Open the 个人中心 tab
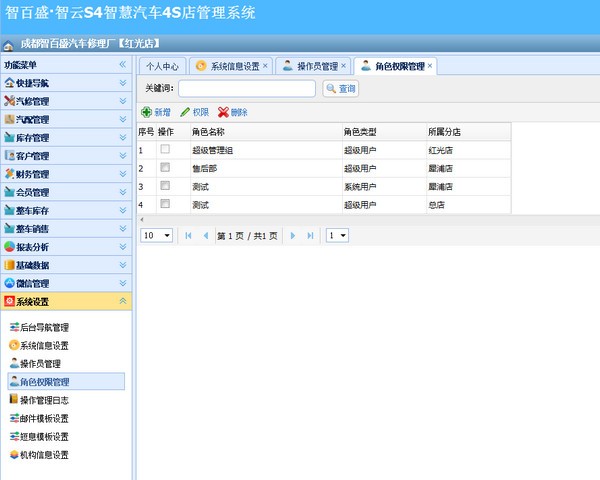Screen dimensions: 600x480 pyautogui.click(x=162, y=66)
